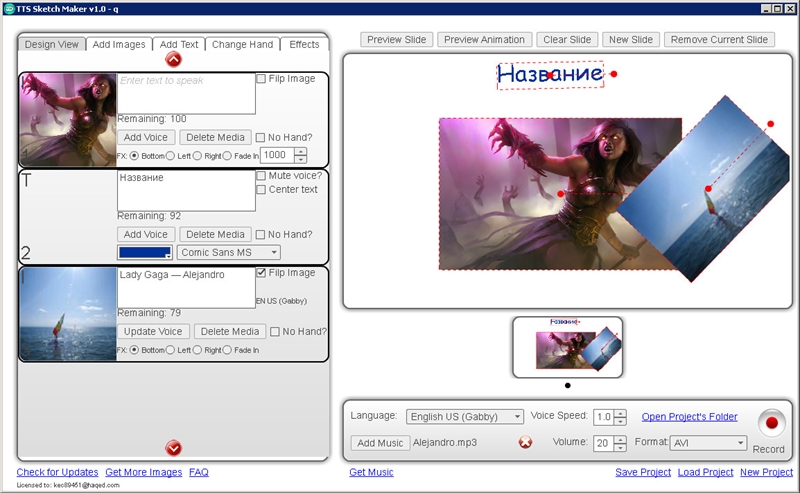800x493 pixels.
Task: Click the New Project link
Action: (766, 472)
